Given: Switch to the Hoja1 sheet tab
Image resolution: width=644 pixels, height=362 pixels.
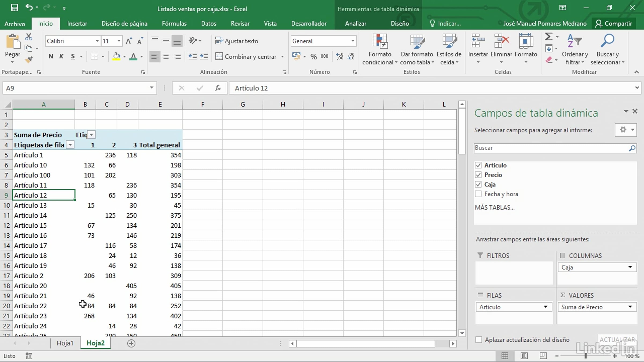Looking at the screenshot, I should click(x=65, y=343).
